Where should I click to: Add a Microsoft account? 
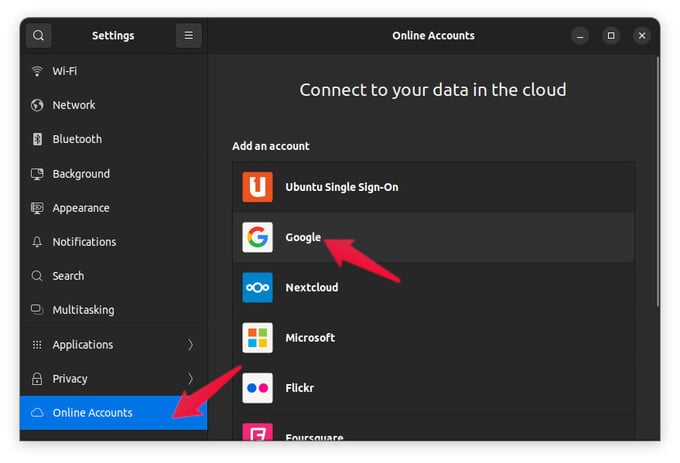434,338
